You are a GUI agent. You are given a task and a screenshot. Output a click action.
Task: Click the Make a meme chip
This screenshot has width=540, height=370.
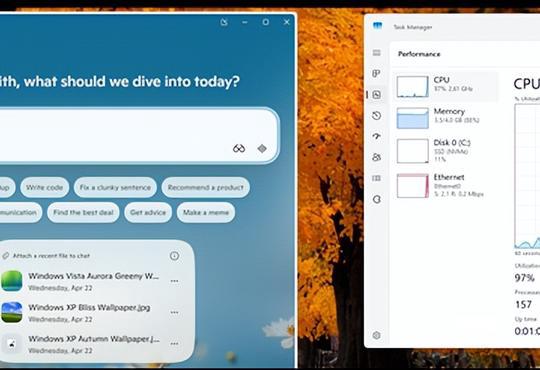206,212
